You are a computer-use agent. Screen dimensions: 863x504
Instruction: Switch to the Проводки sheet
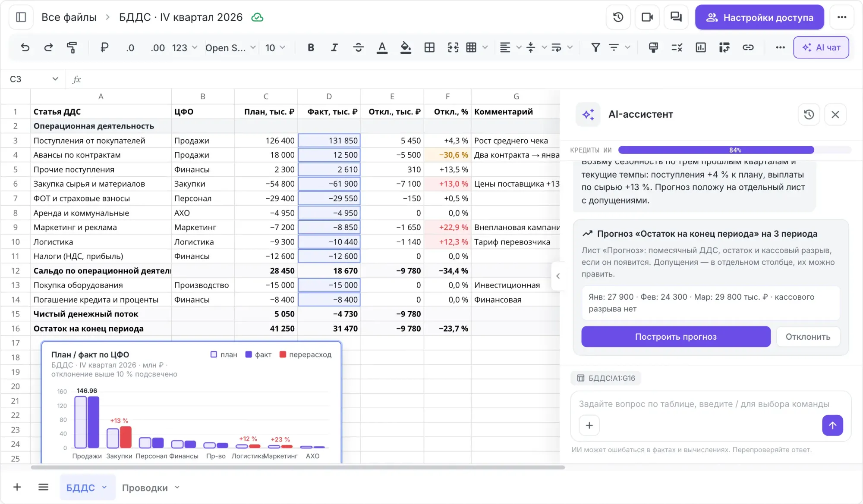[x=145, y=488]
